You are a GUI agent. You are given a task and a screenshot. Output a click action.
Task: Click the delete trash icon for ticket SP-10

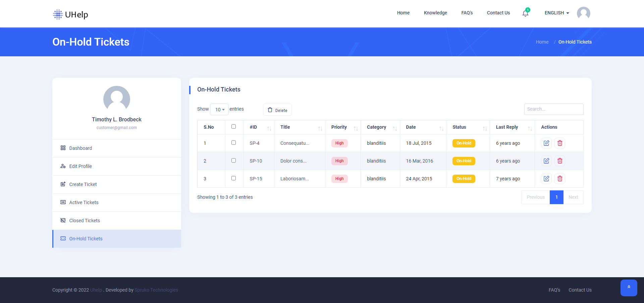[559, 161]
